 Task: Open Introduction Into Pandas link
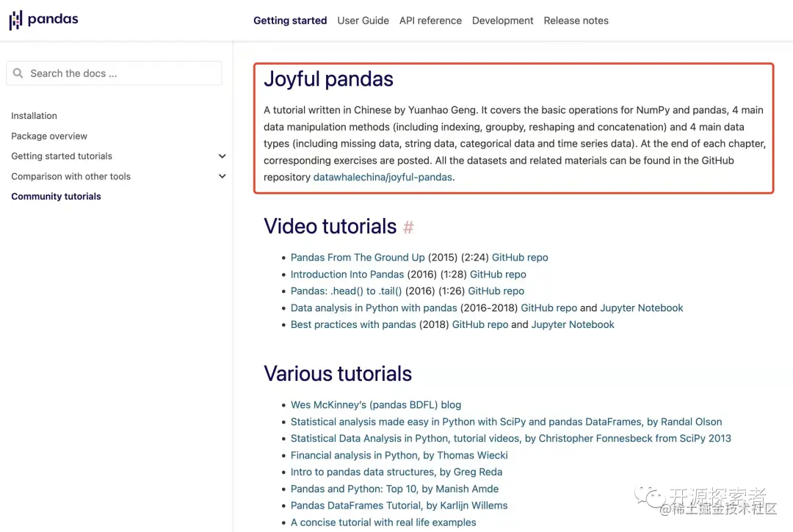pyautogui.click(x=347, y=274)
